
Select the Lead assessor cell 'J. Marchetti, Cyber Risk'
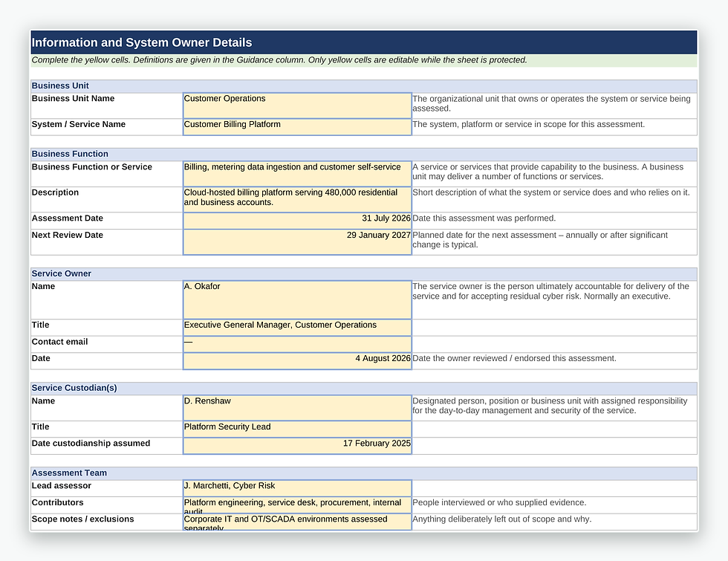297,489
